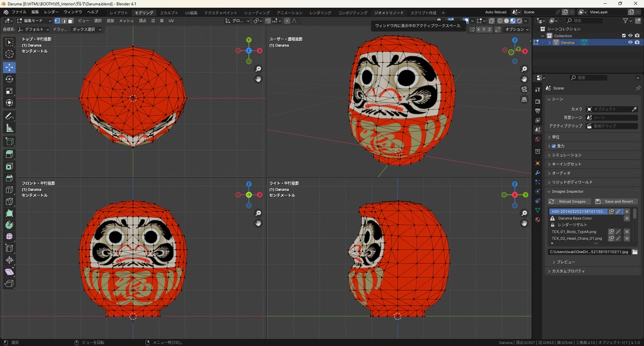
Task: Open the メッシュ menu
Action: [126, 21]
